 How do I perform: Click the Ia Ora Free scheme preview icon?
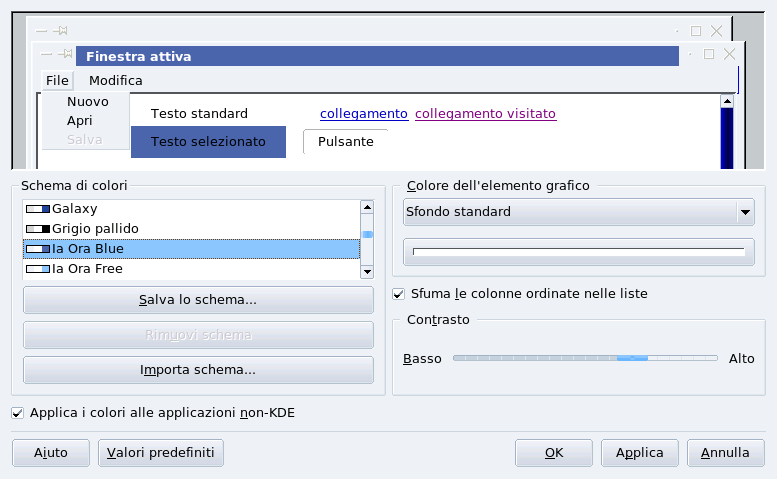(38, 268)
